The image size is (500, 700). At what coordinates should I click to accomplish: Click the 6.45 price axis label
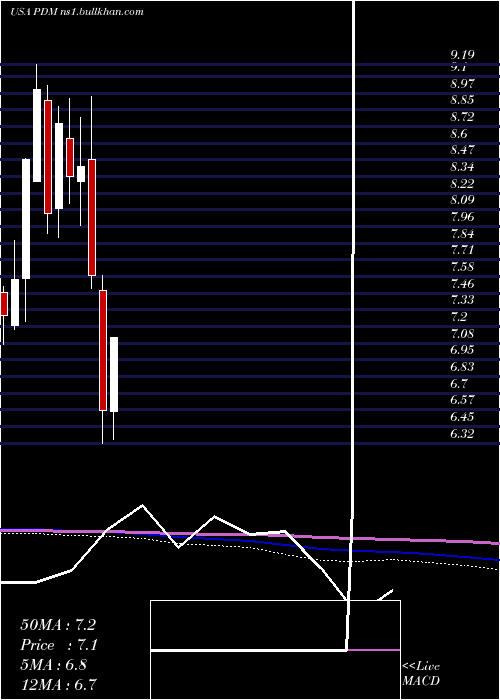[462, 417]
